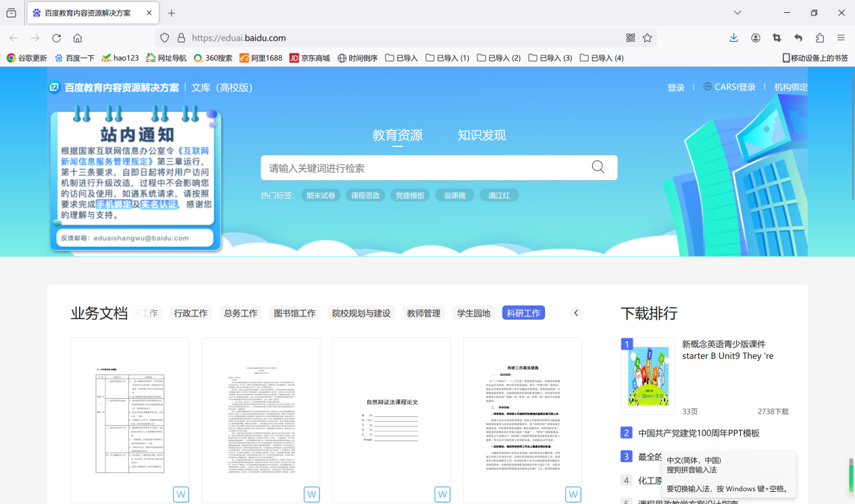Open the hao123 bookmark

(120, 58)
